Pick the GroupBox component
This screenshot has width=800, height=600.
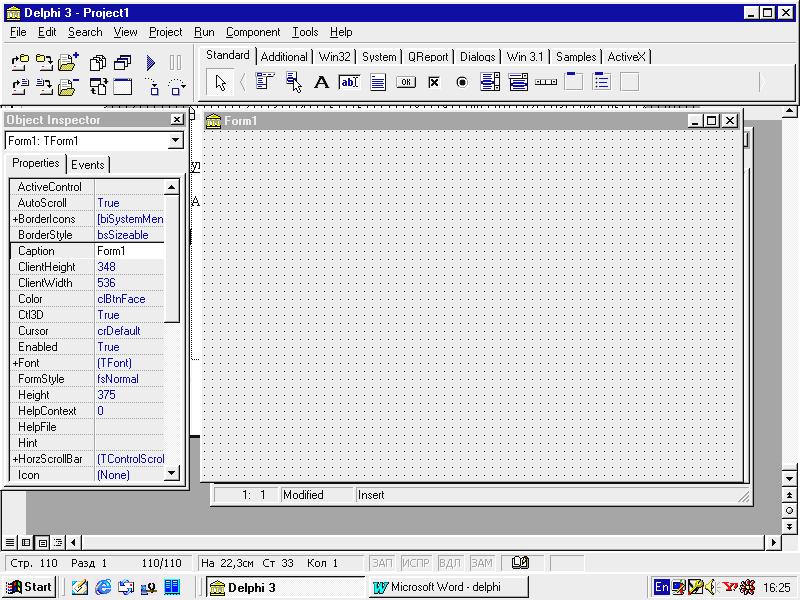point(573,82)
